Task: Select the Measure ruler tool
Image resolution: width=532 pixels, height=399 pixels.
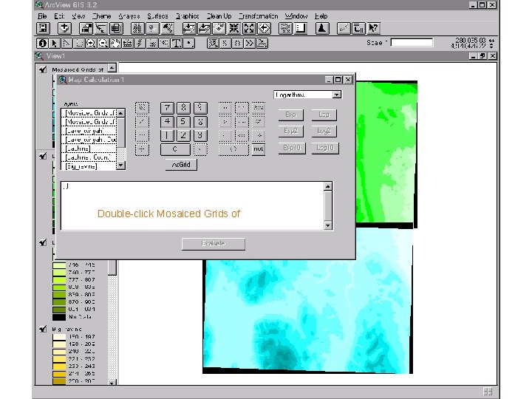Action: coord(128,44)
